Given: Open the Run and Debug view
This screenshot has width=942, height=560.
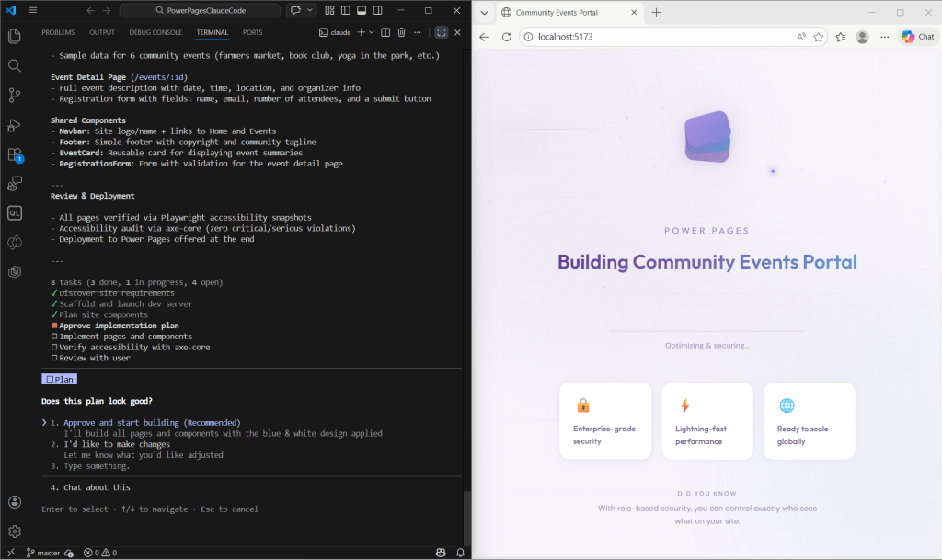Looking at the screenshot, I should click(14, 125).
